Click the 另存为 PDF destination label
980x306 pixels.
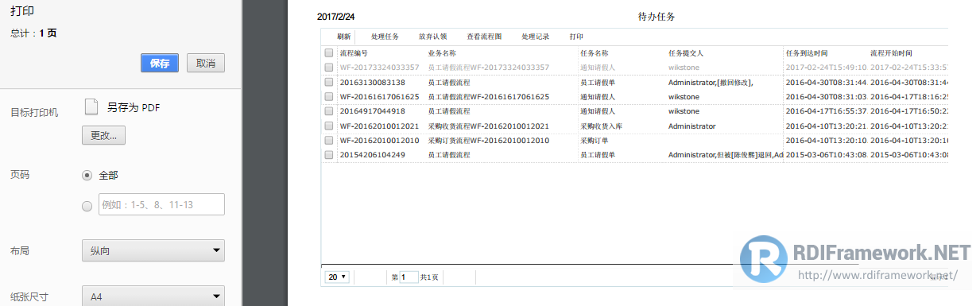pyautogui.click(x=134, y=108)
